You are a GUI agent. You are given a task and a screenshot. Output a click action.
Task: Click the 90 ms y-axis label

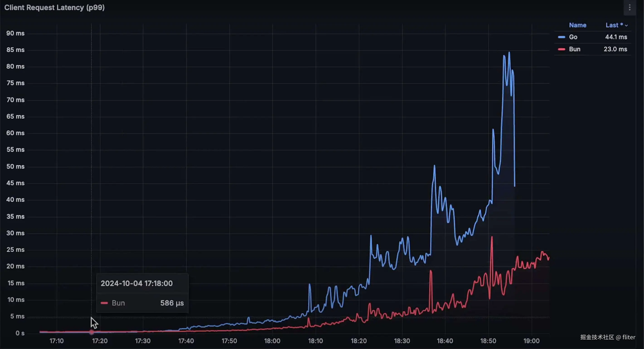[15, 33]
